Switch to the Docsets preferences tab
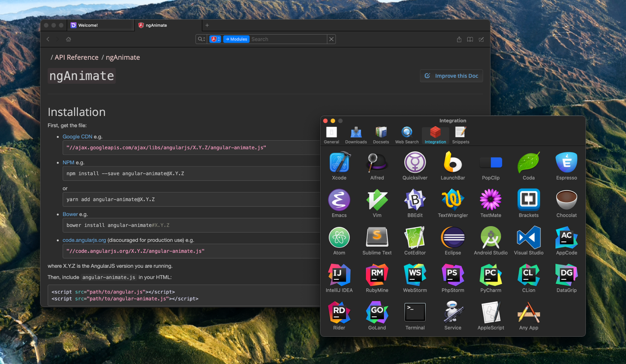Screen dimensions: 626x364 click(x=381, y=135)
